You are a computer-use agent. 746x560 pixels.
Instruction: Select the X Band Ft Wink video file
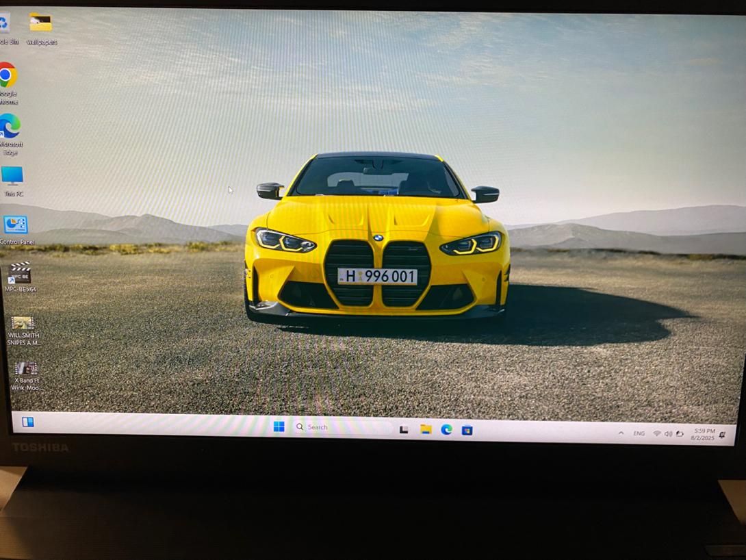[25, 376]
